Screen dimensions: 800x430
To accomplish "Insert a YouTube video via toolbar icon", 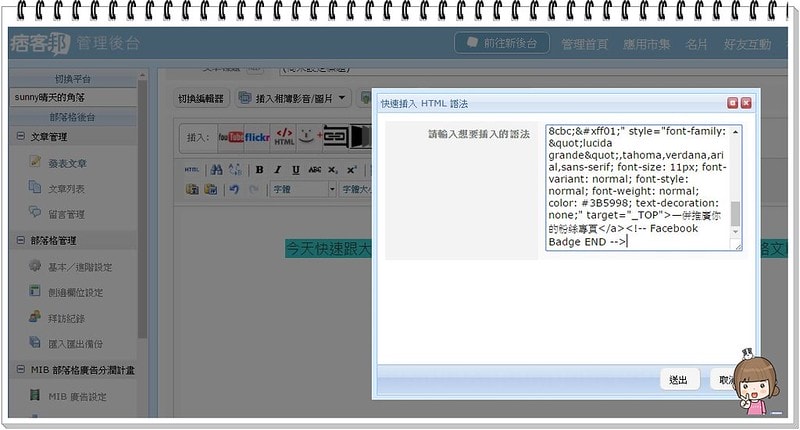I will point(231,137).
